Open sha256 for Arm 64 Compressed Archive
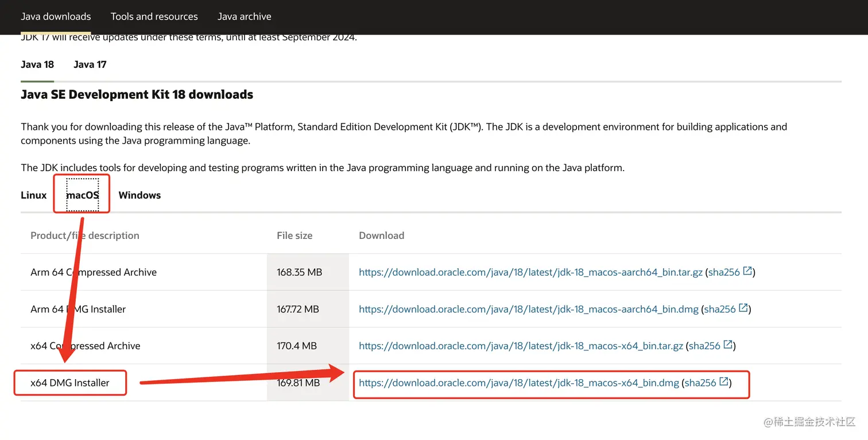 [724, 272]
